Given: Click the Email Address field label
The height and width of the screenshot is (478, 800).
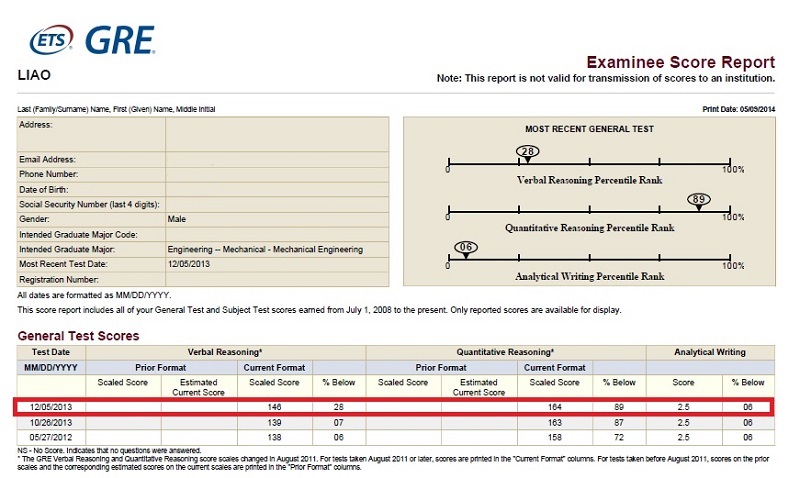Looking at the screenshot, I should pos(47,159).
